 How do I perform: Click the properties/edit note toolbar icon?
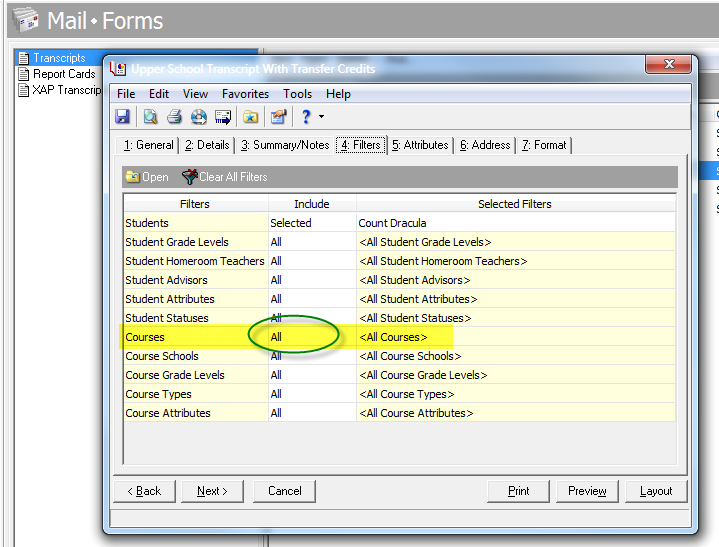(x=278, y=116)
